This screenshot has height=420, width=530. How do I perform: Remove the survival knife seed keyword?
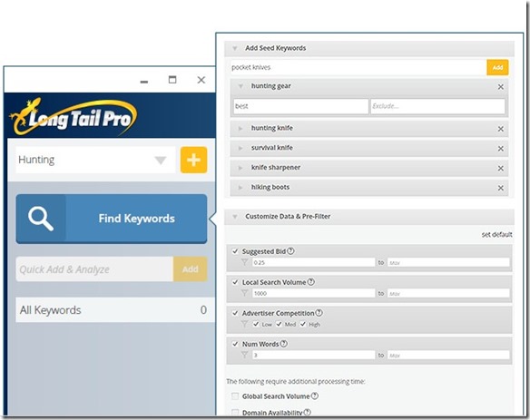[x=501, y=149]
